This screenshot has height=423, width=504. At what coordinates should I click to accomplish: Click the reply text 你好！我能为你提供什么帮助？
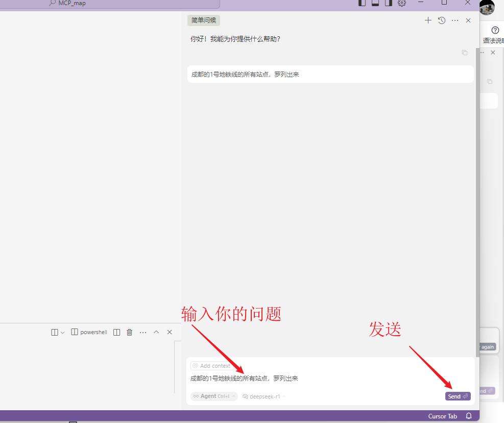click(235, 39)
